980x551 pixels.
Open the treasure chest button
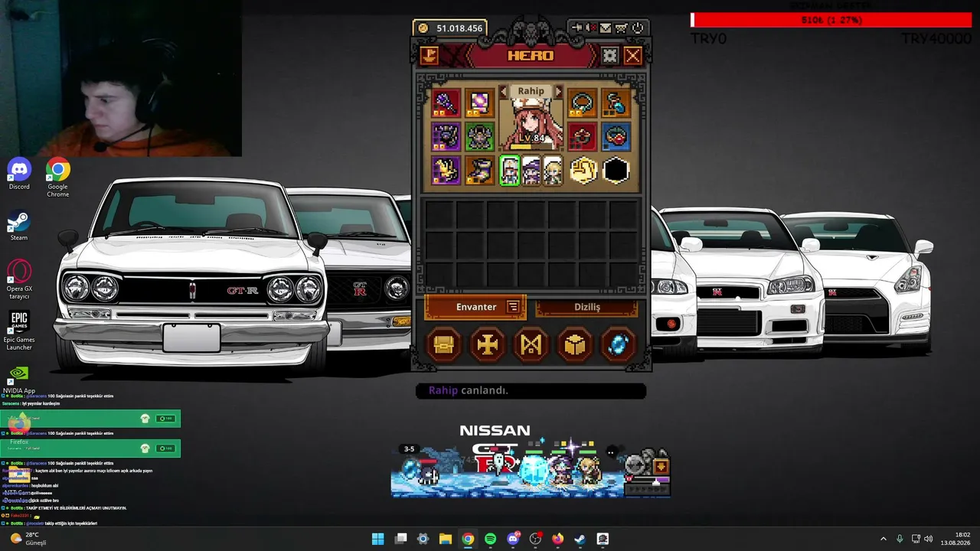click(x=444, y=345)
